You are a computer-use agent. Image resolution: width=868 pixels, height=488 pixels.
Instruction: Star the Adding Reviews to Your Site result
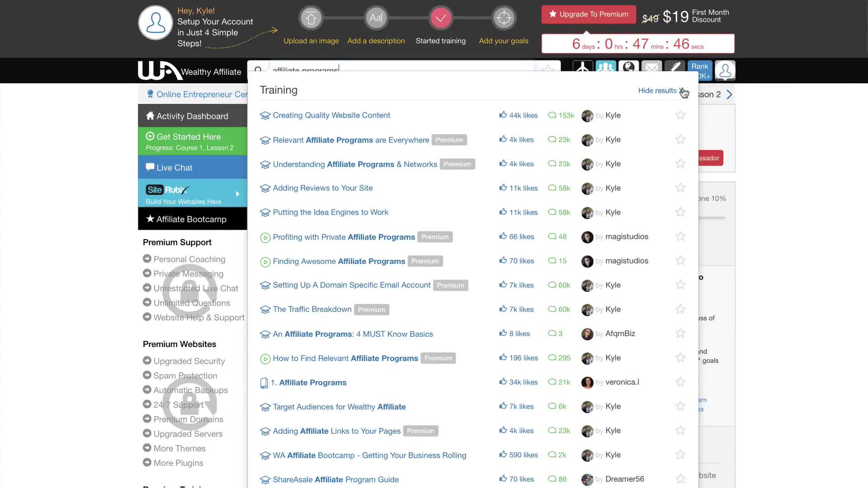[680, 188]
